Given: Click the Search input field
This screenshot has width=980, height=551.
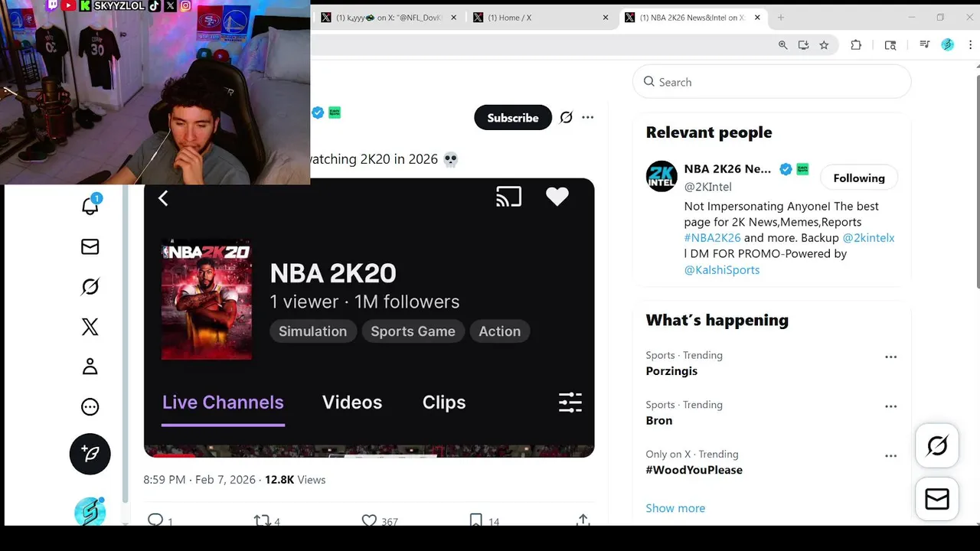Looking at the screenshot, I should tap(772, 82).
